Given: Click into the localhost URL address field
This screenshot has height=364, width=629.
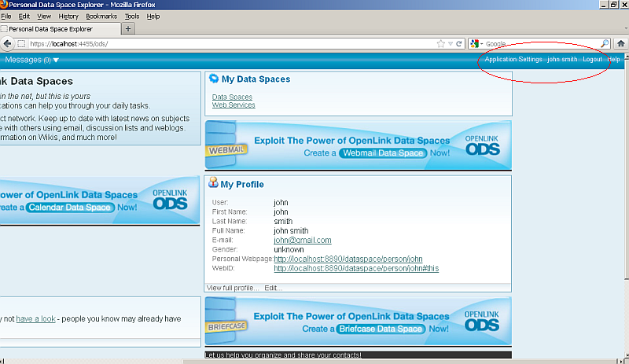Looking at the screenshot, I should (236, 43).
